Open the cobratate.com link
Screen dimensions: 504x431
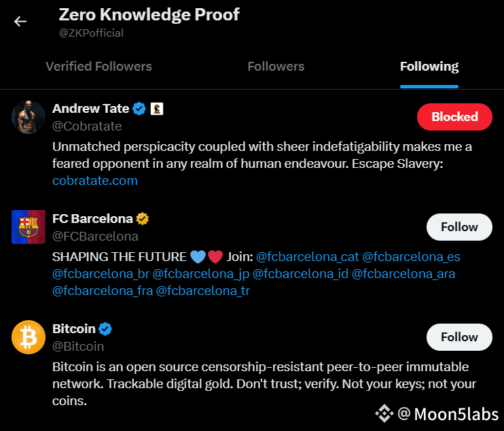(95, 181)
